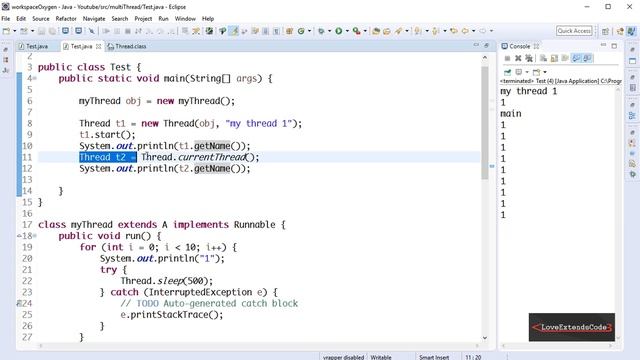Maximize the Console view
Viewport: 640px width, 360px height.
click(614, 46)
